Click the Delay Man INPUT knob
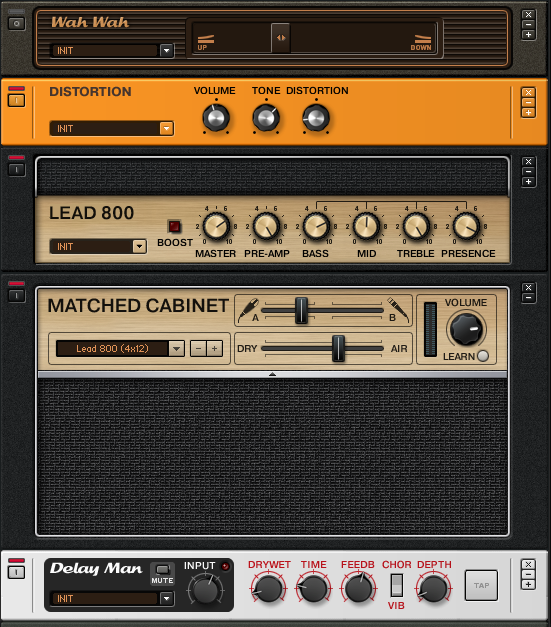551x627 pixels. coord(205,589)
